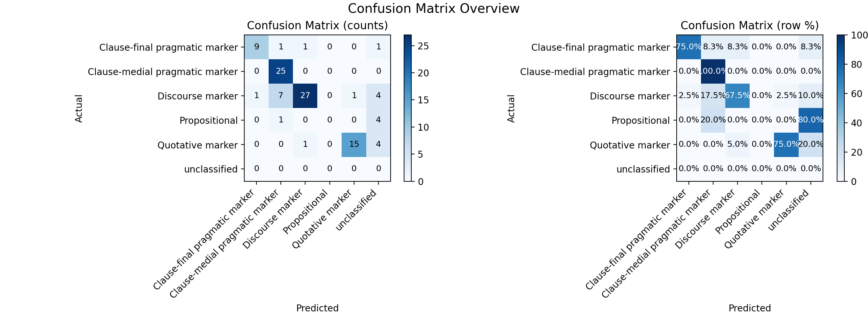This screenshot has height=316, width=868.
Task: Click the 'Actual' axis label of row % matrix
Action: pyautogui.click(x=511, y=108)
